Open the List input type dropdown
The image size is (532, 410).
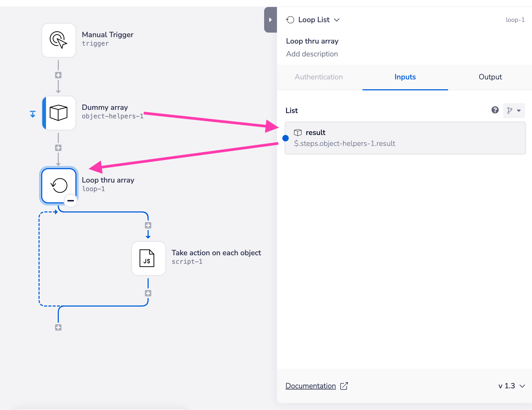pyautogui.click(x=514, y=110)
